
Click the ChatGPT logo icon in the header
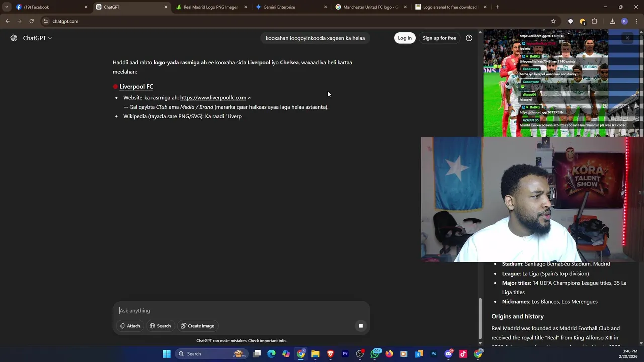point(14,38)
